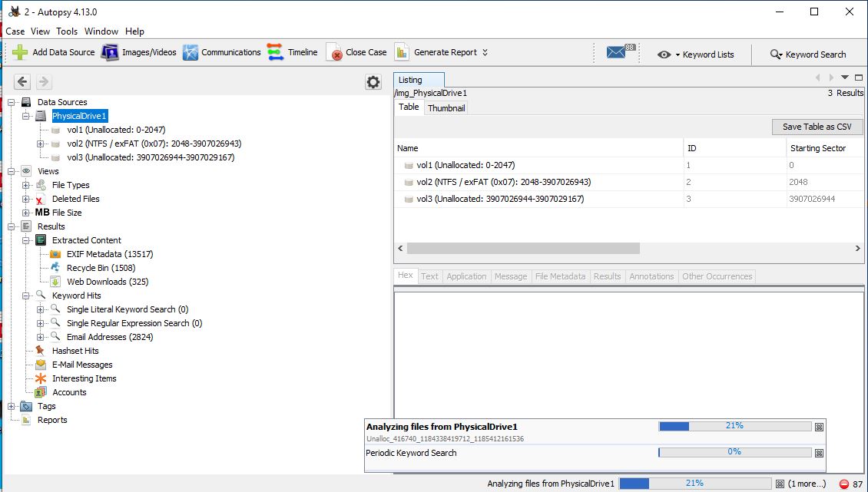Expand the File Types node
868x492 pixels.
point(26,186)
